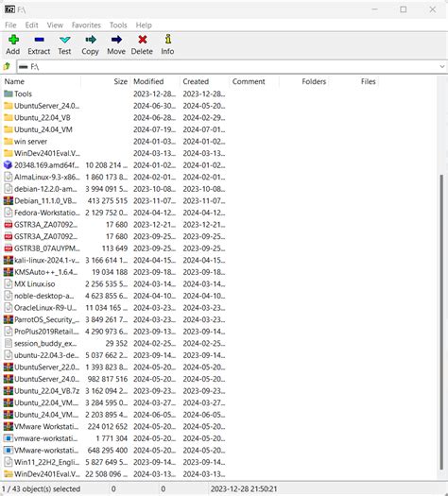Click the vertical scrollbar thumb
This screenshot has height=496, width=448.
(441, 322)
